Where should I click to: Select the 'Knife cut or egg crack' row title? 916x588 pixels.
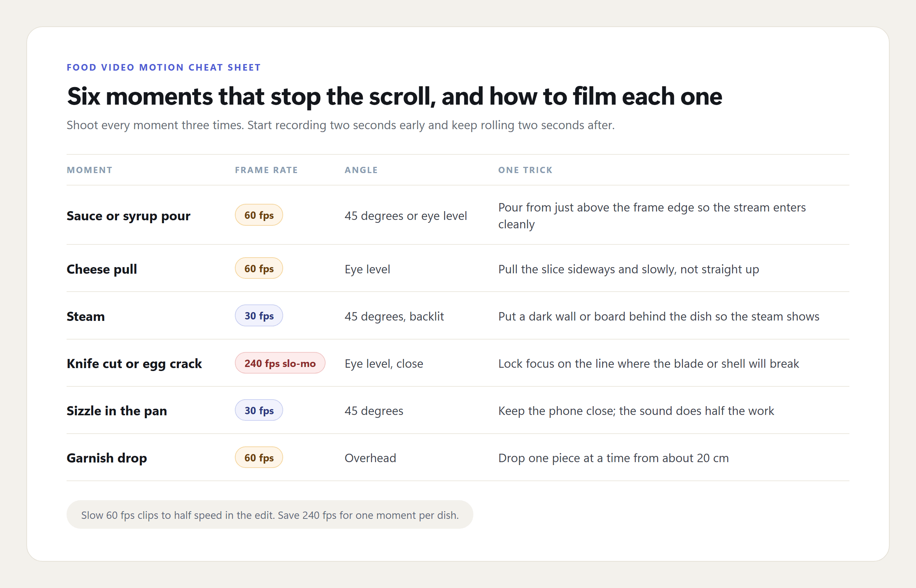(134, 363)
